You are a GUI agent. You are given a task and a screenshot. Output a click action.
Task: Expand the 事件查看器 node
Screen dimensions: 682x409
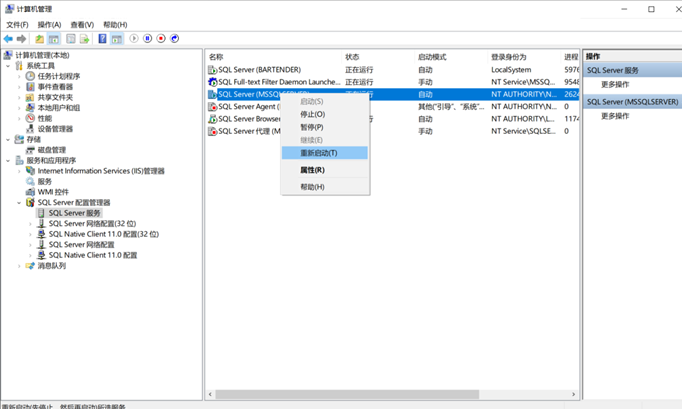(x=19, y=87)
